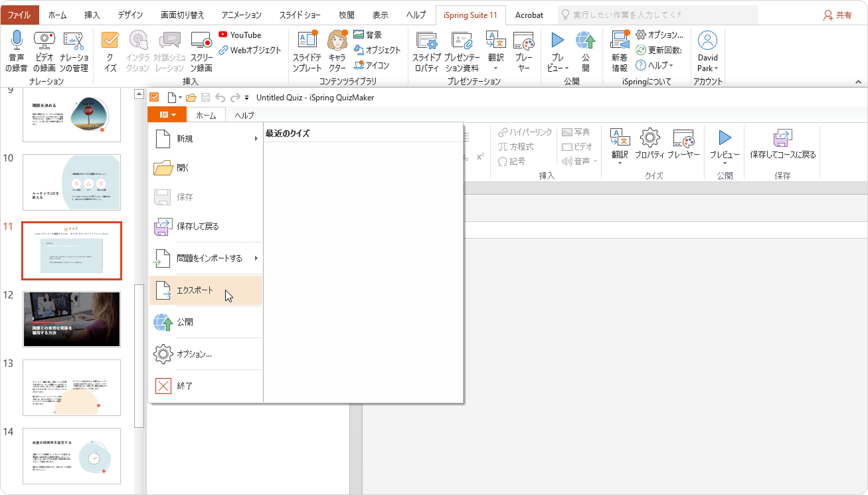Click Save and return to course button
This screenshot has height=495, width=868.
tap(782, 144)
